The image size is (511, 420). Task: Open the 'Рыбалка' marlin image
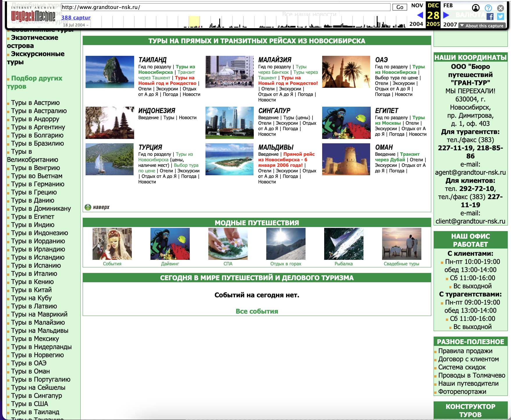coord(344,244)
